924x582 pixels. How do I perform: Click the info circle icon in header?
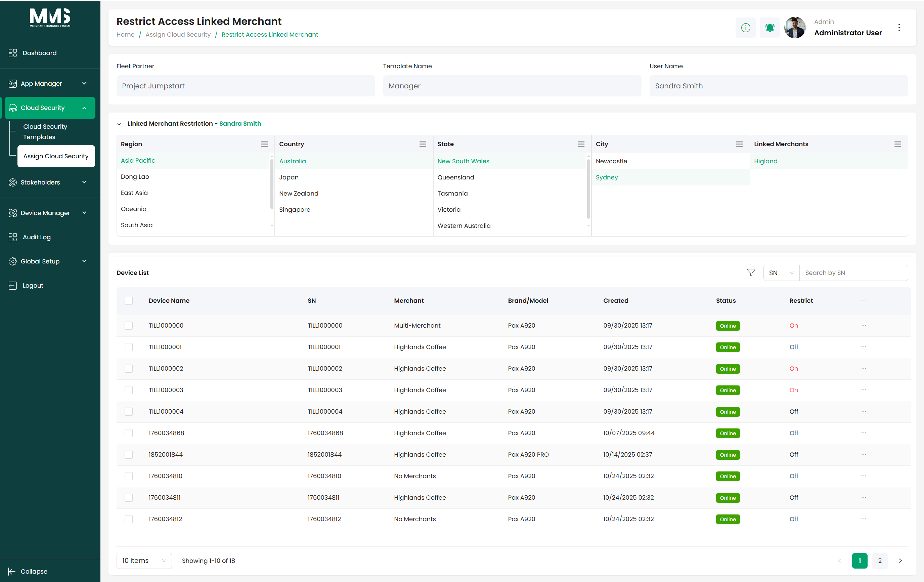point(745,28)
